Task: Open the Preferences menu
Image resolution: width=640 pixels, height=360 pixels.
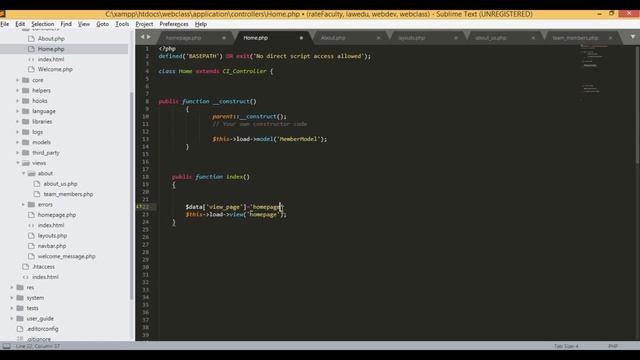Action: tap(174, 24)
